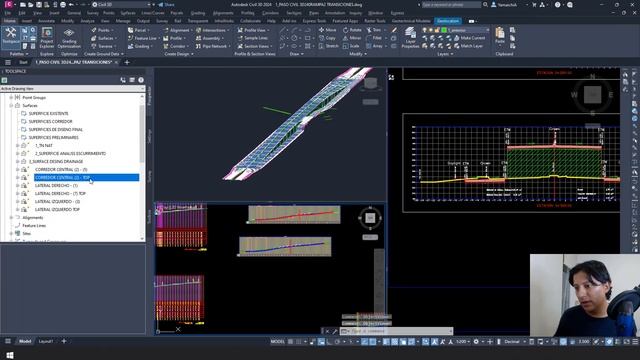This screenshot has width=640, height=360.
Task: Expand the Point Groups tree node
Action: pyautogui.click(x=11, y=98)
